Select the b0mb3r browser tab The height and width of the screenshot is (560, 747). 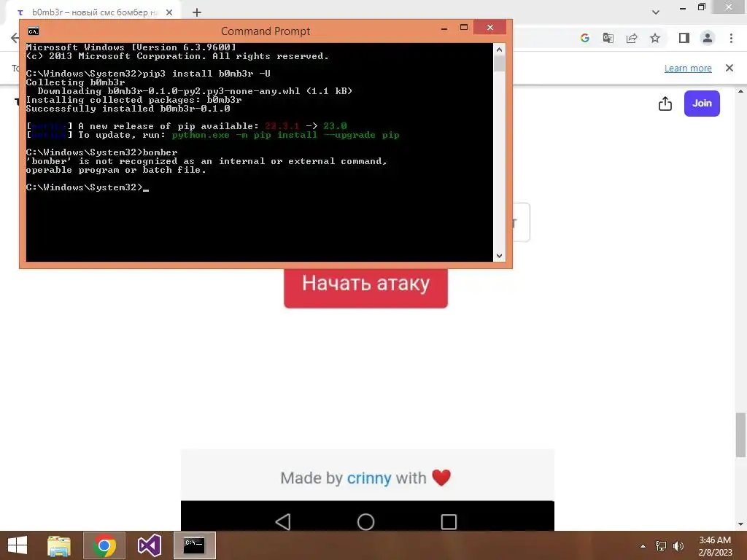[x=94, y=13]
